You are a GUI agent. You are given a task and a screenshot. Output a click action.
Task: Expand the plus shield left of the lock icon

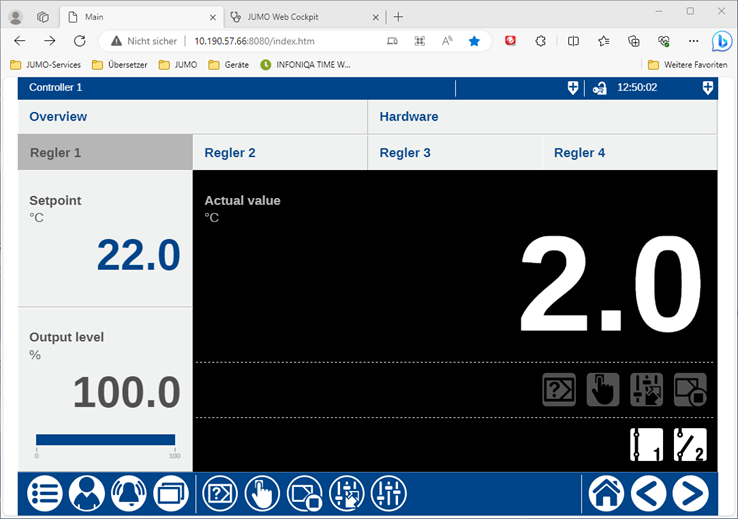(x=573, y=88)
